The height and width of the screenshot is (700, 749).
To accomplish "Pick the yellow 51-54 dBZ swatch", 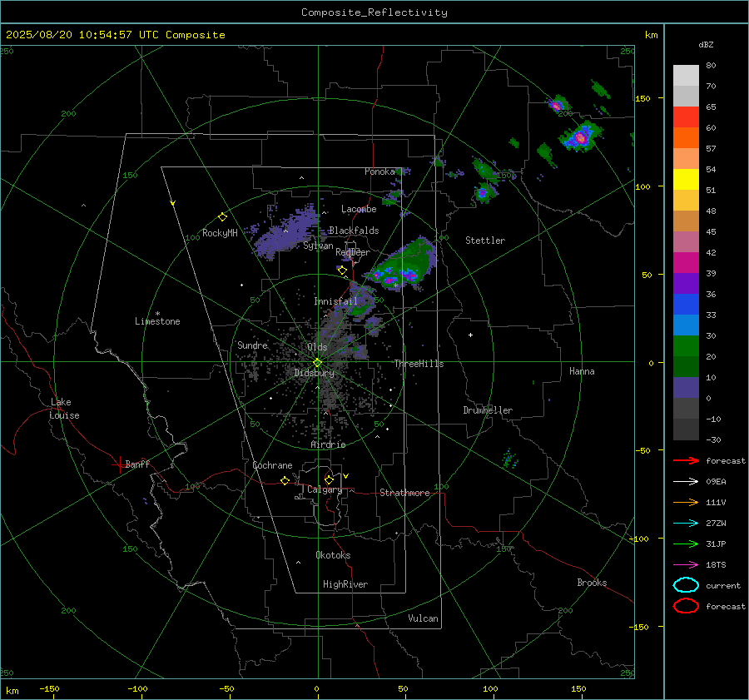I will [686, 180].
